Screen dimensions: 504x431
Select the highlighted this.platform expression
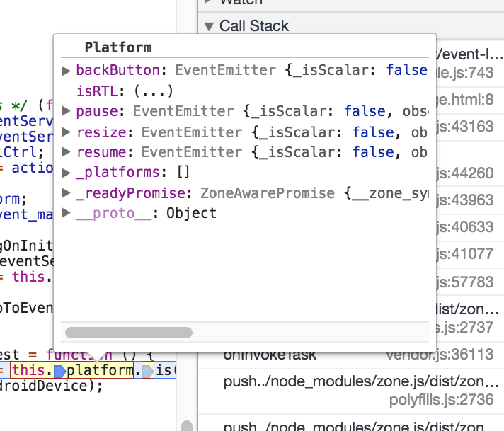[72, 370]
